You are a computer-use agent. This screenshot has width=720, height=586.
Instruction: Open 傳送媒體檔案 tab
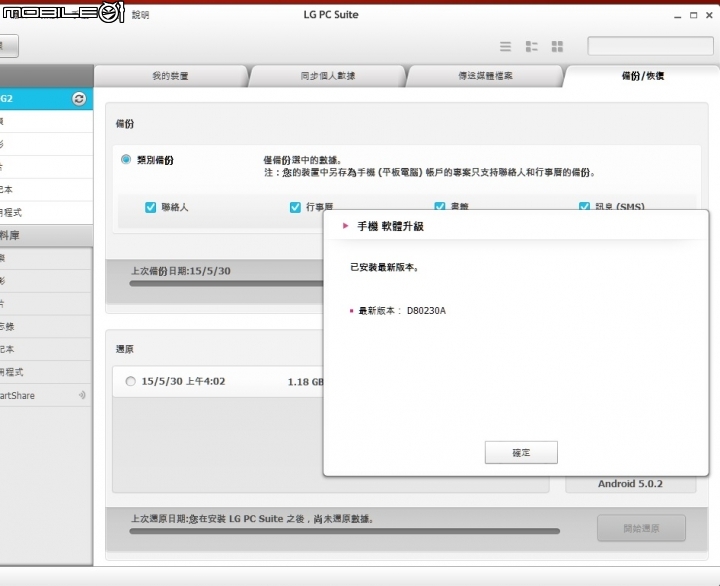[x=485, y=76]
